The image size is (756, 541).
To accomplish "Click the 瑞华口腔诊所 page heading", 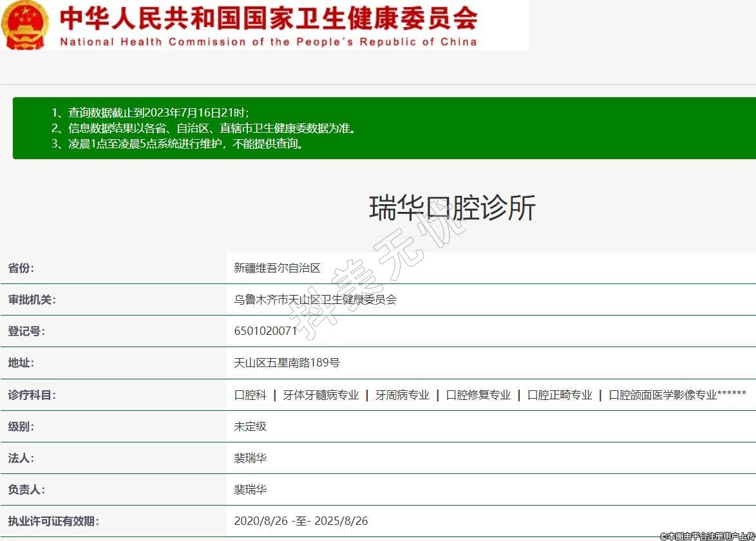I will coord(452,208).
